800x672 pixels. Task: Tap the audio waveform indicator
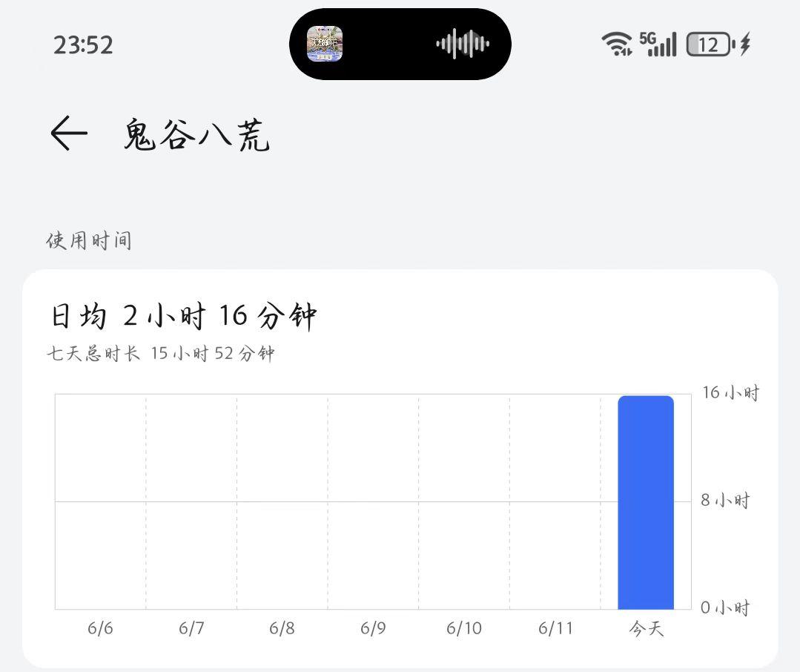[463, 44]
